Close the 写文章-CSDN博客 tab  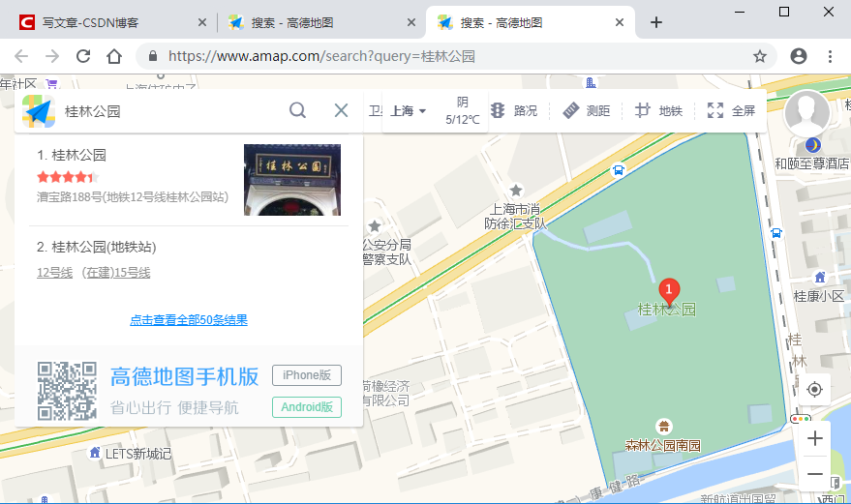(202, 23)
